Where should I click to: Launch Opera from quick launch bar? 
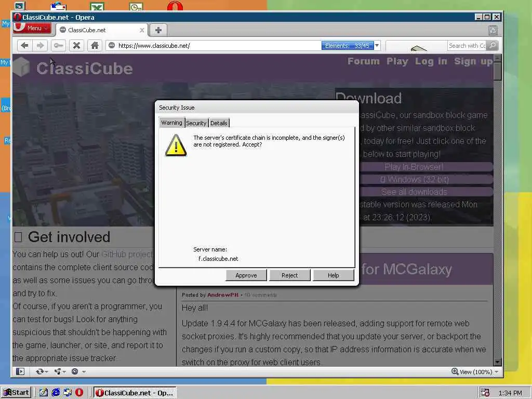(x=79, y=393)
